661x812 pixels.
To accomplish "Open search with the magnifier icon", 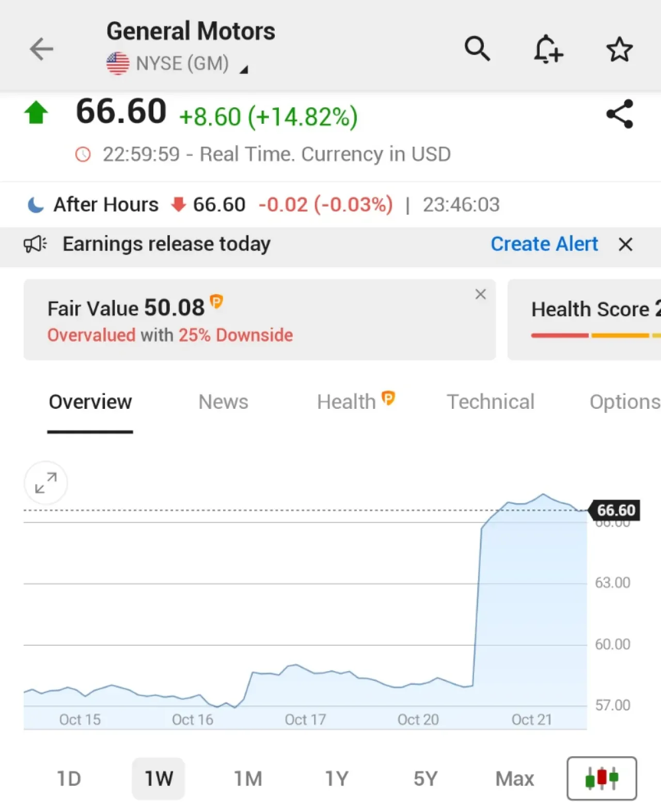I will (x=477, y=49).
